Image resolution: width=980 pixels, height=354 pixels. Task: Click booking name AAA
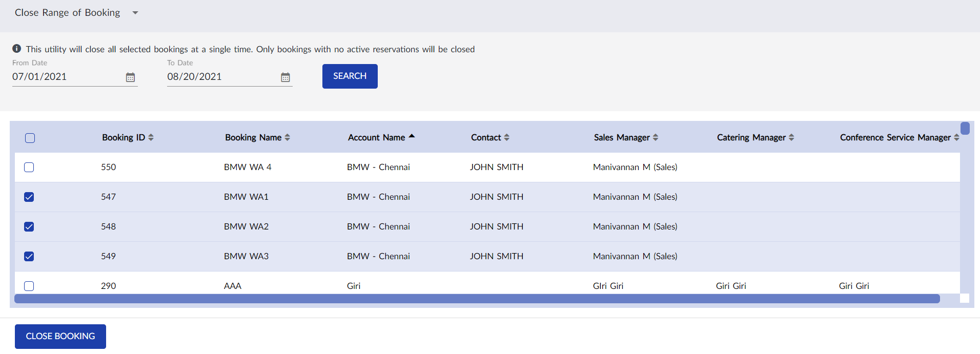[233, 286]
